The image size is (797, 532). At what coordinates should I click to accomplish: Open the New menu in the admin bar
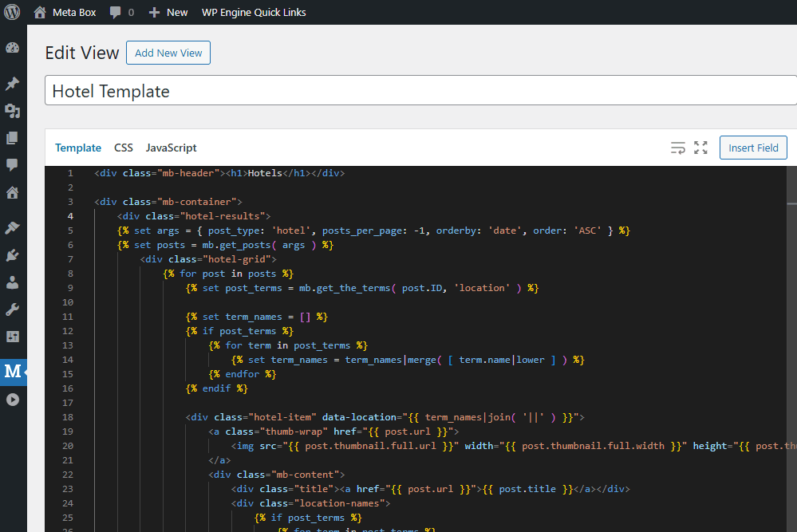(x=168, y=12)
